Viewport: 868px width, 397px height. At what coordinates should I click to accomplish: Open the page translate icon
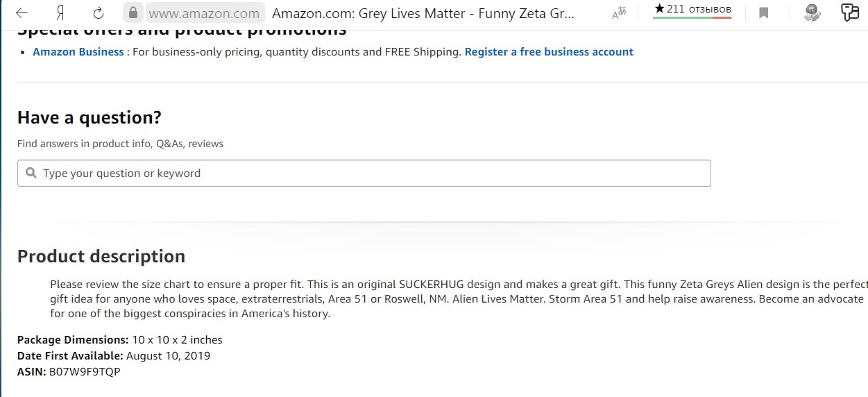click(x=619, y=13)
